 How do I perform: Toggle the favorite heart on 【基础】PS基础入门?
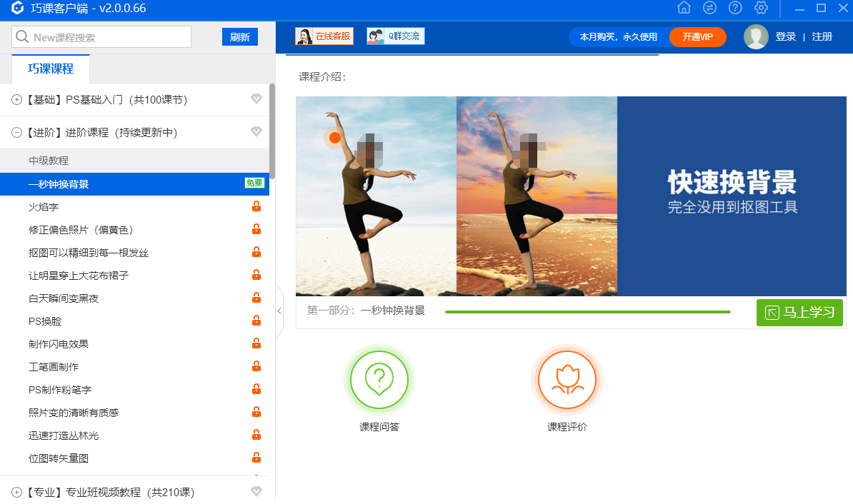pyautogui.click(x=256, y=99)
